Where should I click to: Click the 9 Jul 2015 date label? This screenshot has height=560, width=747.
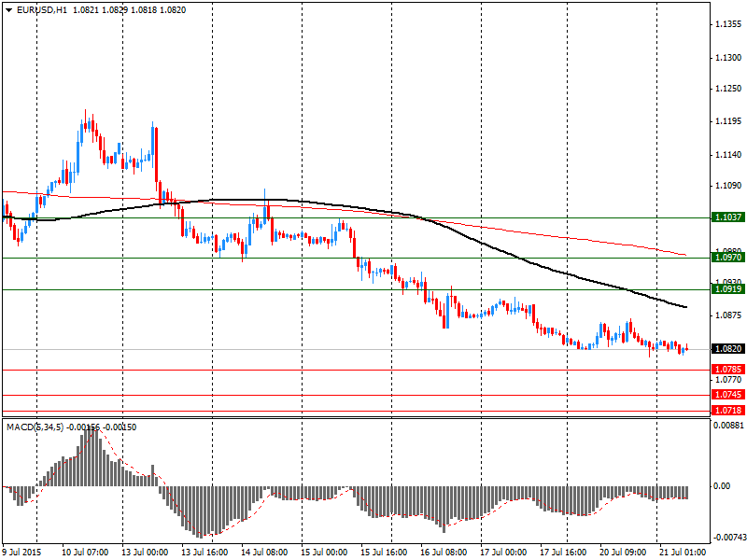coord(22,553)
